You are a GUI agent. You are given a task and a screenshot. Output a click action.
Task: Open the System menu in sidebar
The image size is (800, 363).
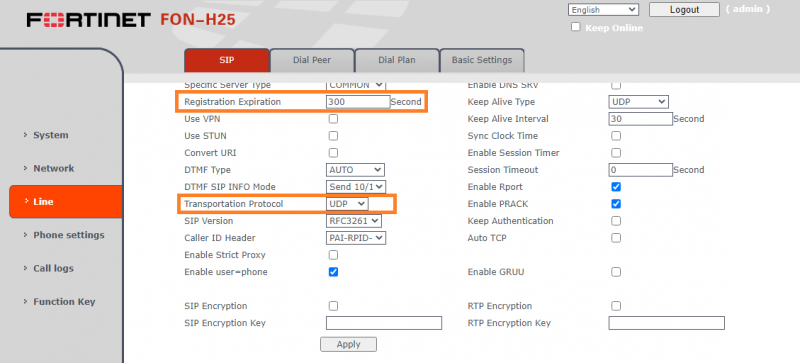(x=51, y=135)
